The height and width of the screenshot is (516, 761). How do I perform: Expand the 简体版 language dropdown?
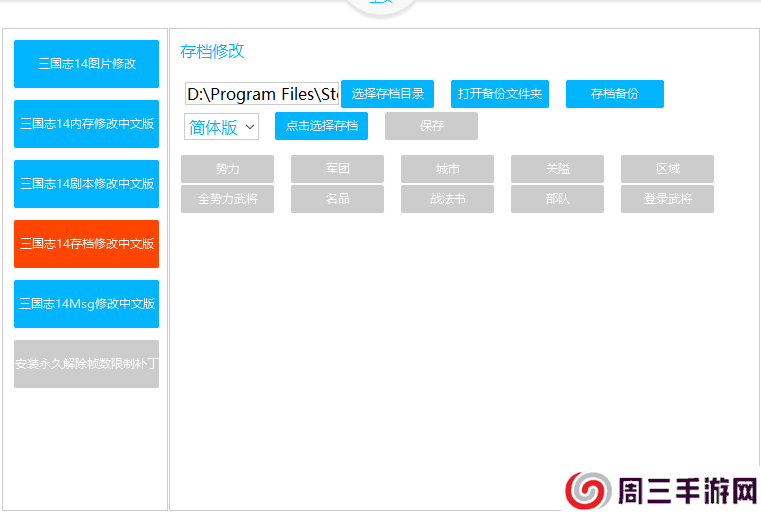pyautogui.click(x=221, y=127)
